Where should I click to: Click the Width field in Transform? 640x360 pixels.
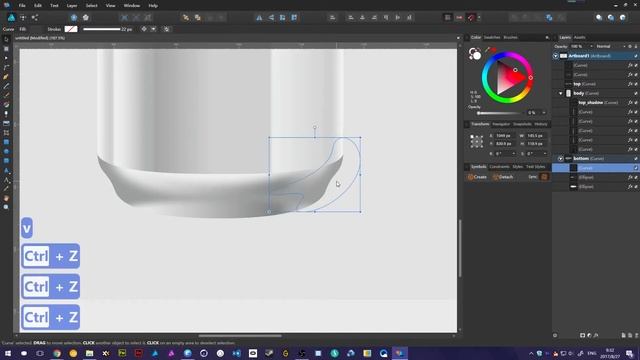pos(536,136)
